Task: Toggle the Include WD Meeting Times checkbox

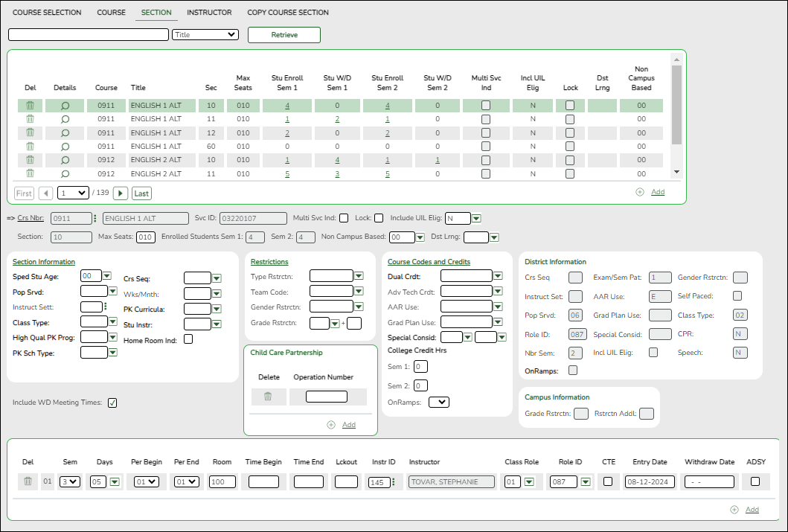Action: (112, 403)
